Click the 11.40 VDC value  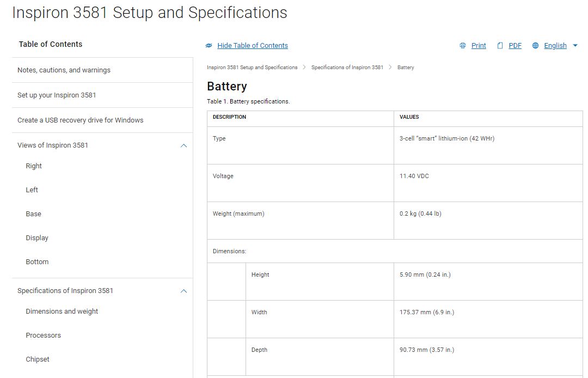coord(414,176)
